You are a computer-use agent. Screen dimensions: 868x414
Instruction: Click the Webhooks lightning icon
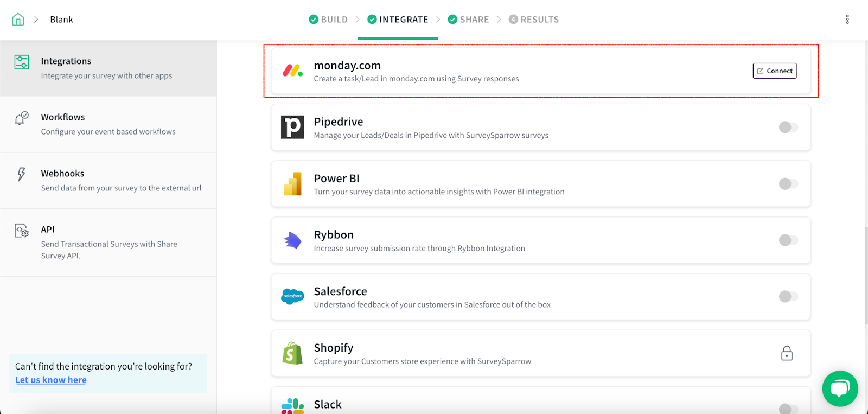pyautogui.click(x=21, y=174)
